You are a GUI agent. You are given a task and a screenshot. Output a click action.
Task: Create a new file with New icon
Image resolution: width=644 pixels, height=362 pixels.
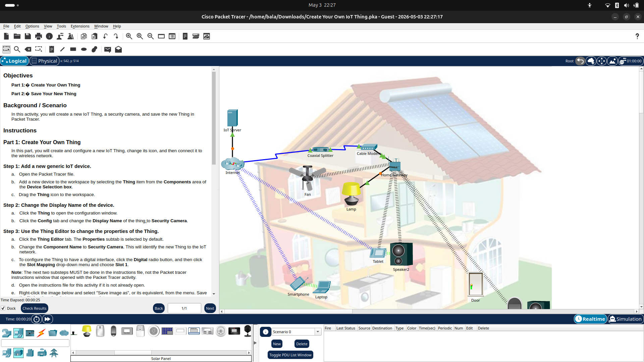[6, 36]
